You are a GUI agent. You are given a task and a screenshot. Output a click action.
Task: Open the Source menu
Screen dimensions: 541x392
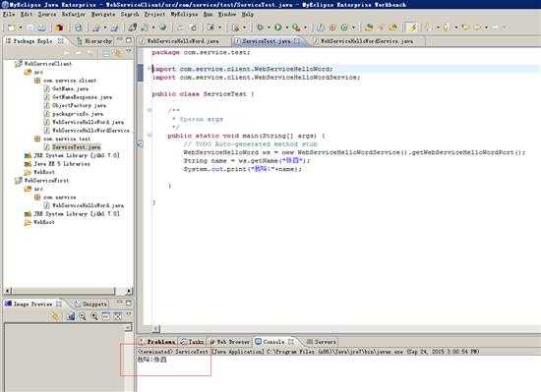click(x=47, y=14)
